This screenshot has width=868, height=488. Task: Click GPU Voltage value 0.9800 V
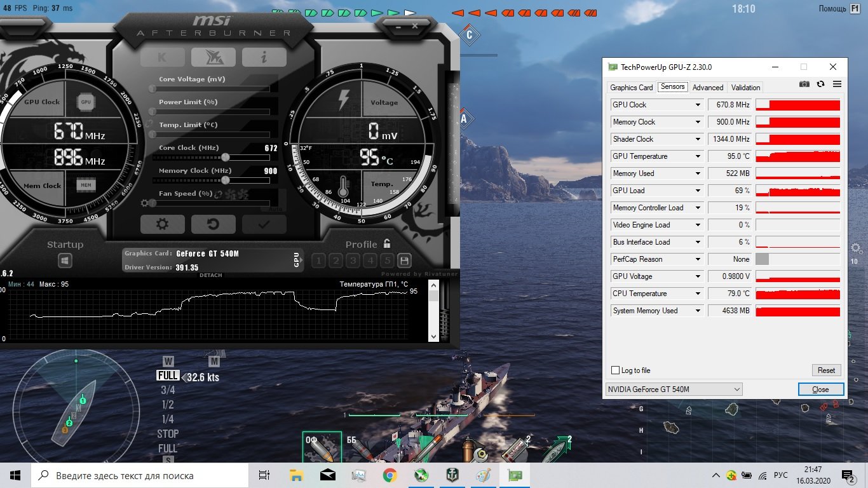(730, 276)
